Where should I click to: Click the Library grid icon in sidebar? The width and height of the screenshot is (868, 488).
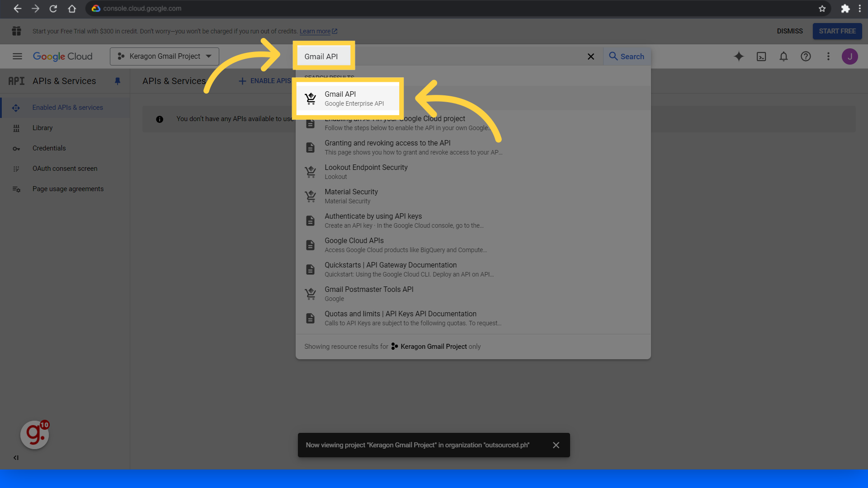[16, 128]
